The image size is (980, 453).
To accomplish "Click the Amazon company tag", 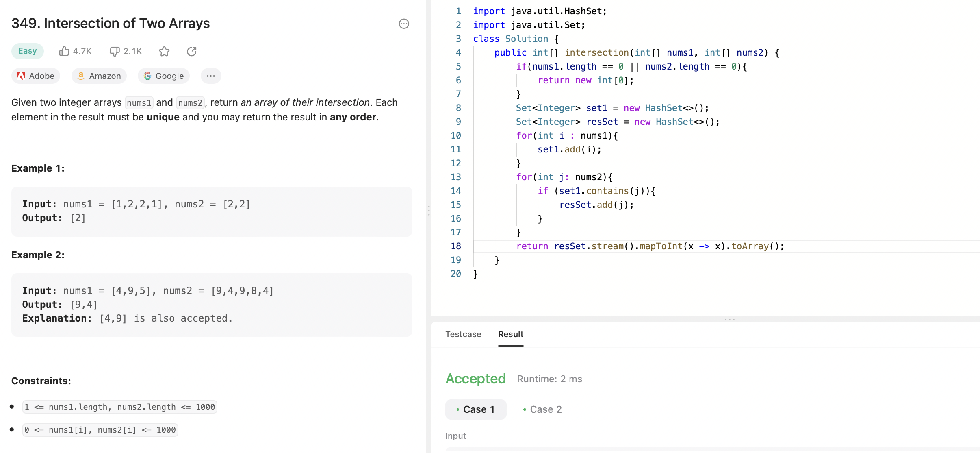I will pyautogui.click(x=99, y=76).
